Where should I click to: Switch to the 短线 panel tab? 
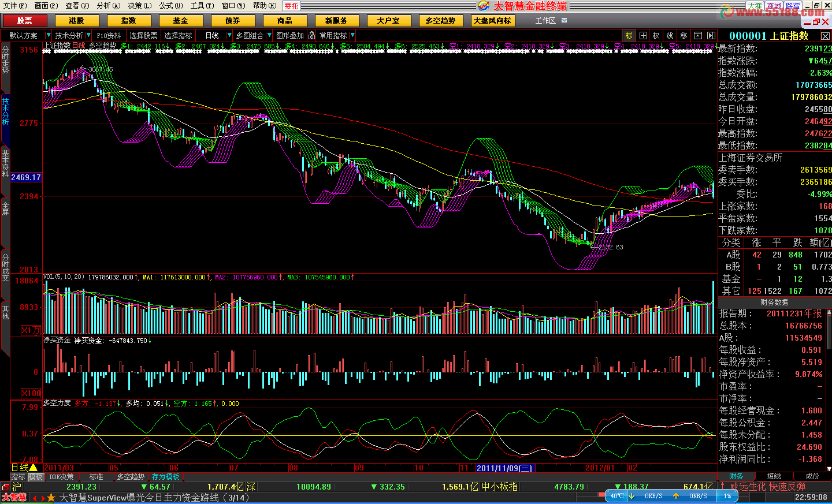point(774,476)
